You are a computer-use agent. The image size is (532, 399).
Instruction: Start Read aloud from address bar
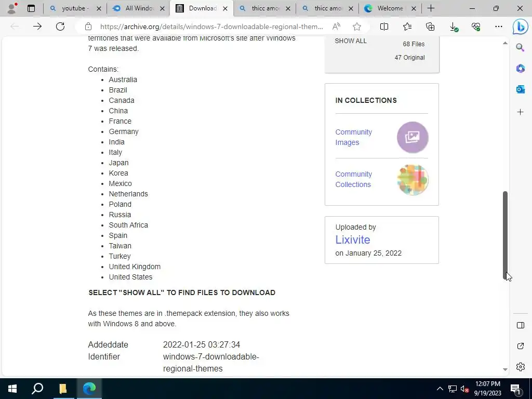click(x=336, y=26)
